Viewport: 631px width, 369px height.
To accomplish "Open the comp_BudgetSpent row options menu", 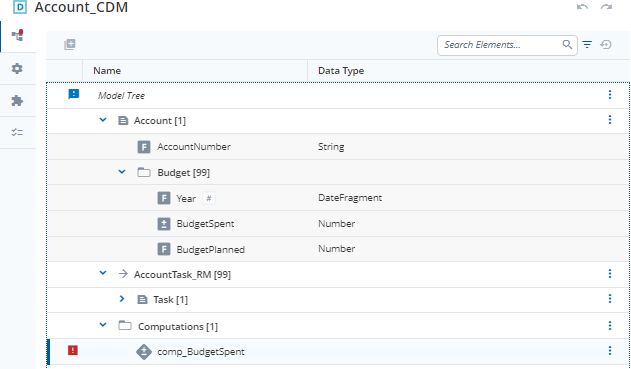I will tap(610, 351).
